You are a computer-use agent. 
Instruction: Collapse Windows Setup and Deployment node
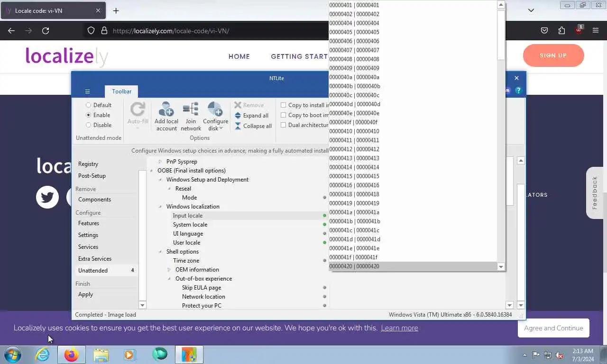coord(160,180)
